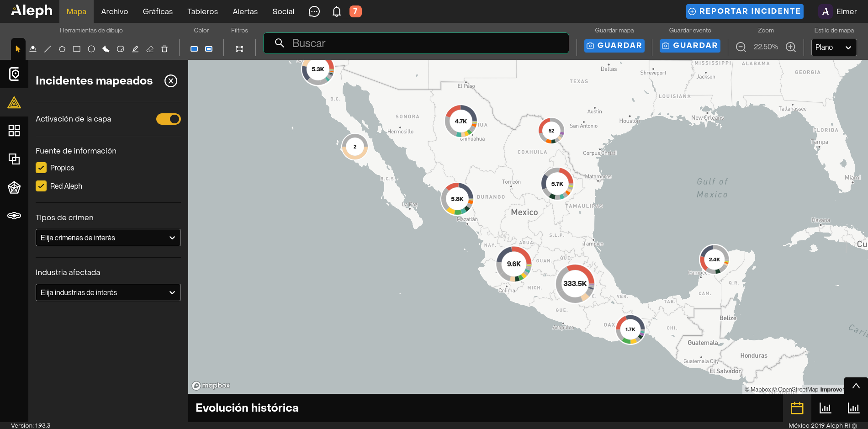Select the polygon drawing tool
The image size is (868, 429).
(62, 49)
